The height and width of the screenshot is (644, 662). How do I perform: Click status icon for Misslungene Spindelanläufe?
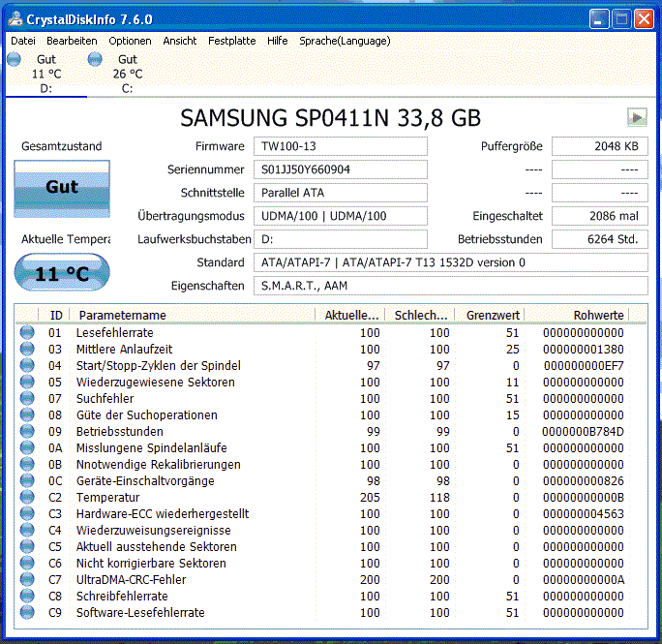point(27,448)
